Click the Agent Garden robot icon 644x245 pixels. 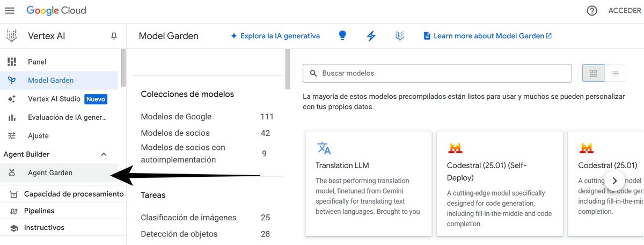click(x=12, y=172)
